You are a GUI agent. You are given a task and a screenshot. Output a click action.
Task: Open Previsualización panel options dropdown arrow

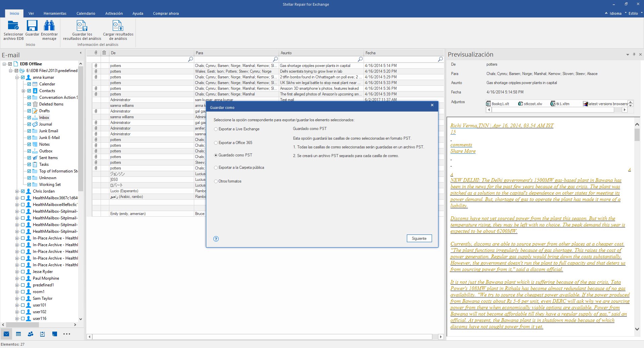pos(628,55)
